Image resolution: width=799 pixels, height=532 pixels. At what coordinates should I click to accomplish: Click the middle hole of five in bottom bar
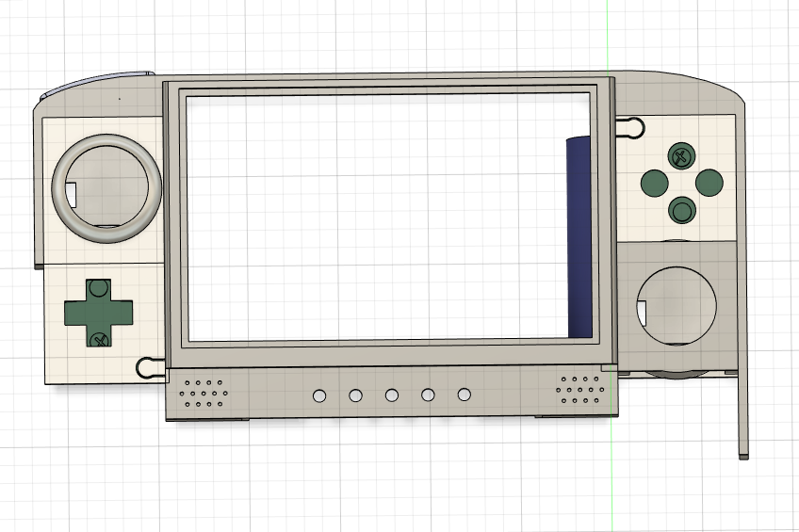pyautogui.click(x=391, y=395)
